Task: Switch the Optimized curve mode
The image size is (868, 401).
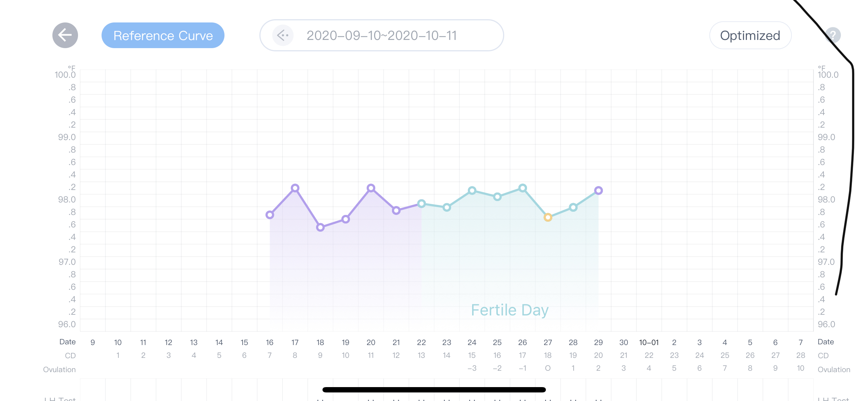Action: tap(750, 35)
